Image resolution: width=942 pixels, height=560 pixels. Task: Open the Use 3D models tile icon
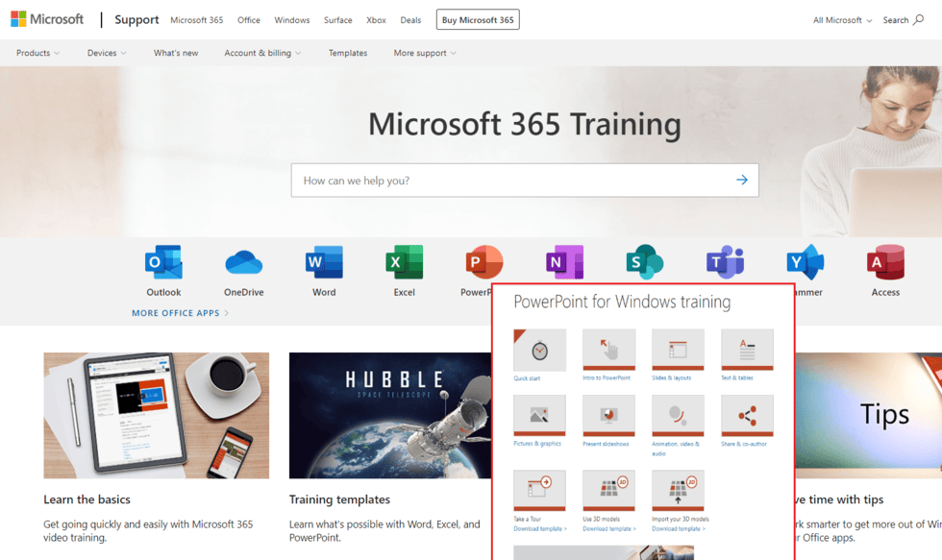[608, 491]
